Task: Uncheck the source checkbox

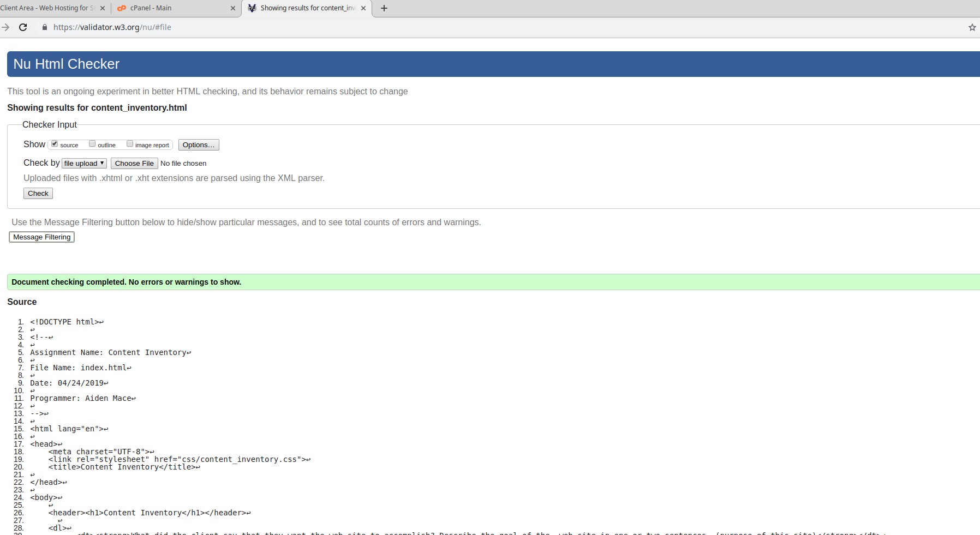Action: click(x=55, y=144)
